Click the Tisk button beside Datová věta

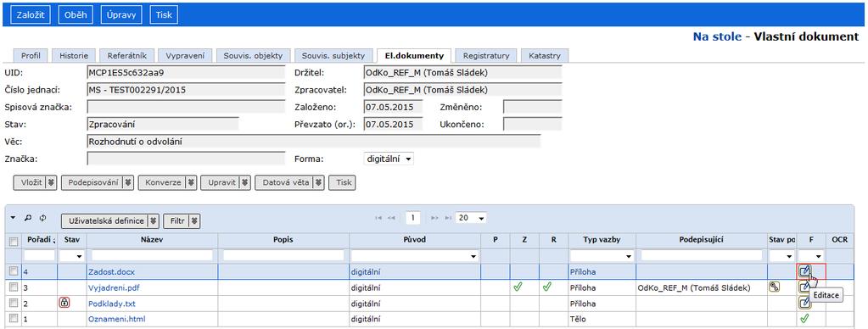(342, 182)
